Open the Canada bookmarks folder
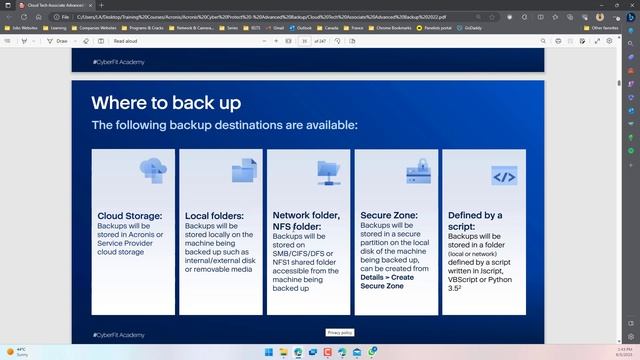Screen dimensions: 640x360 click(328, 28)
